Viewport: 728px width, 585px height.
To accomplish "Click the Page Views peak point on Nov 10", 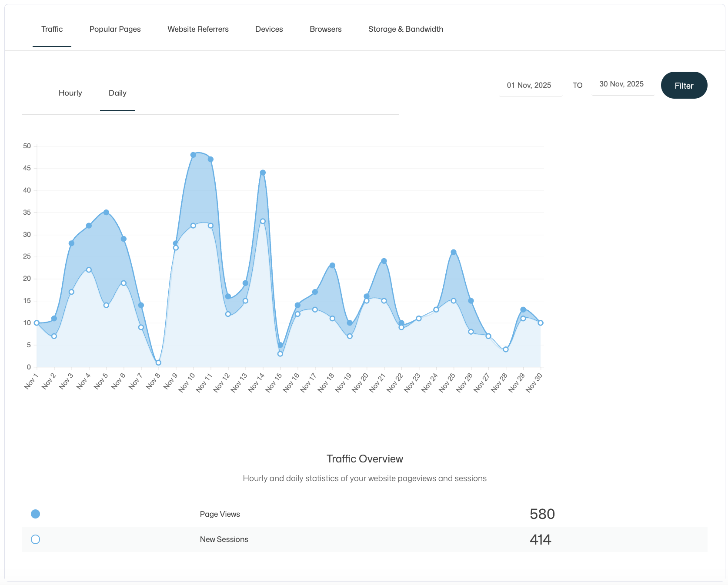I will coord(193,155).
